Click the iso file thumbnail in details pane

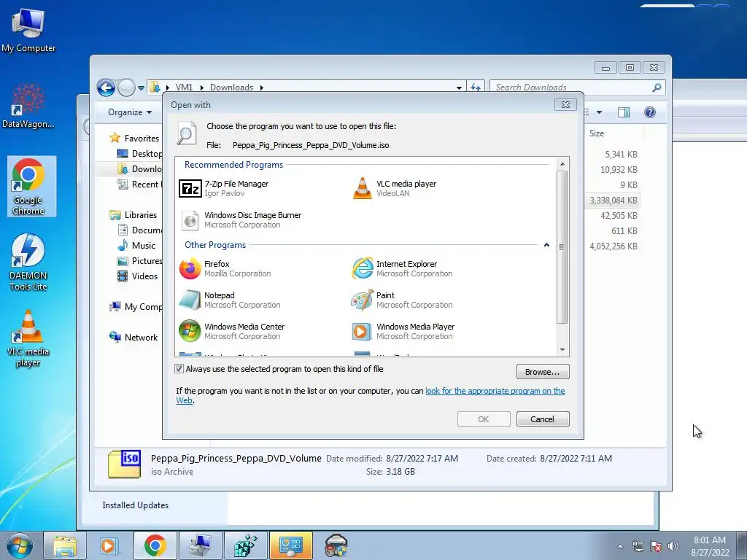[124, 464]
